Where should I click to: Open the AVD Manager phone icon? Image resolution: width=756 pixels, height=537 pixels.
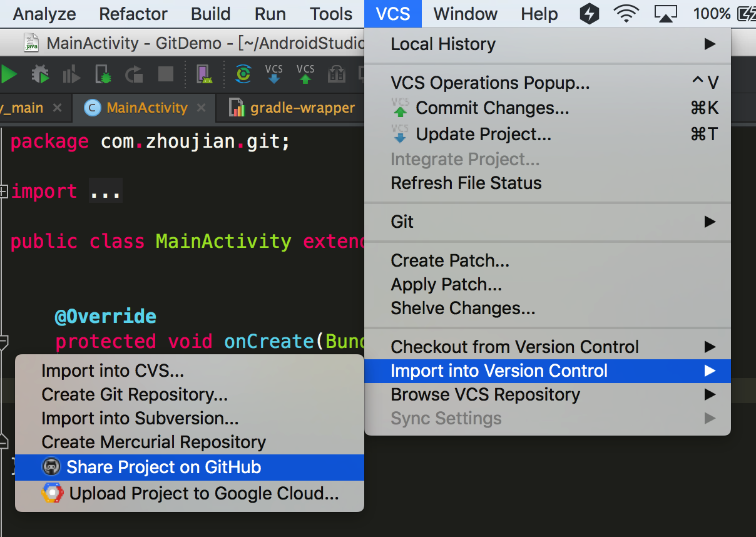[205, 75]
